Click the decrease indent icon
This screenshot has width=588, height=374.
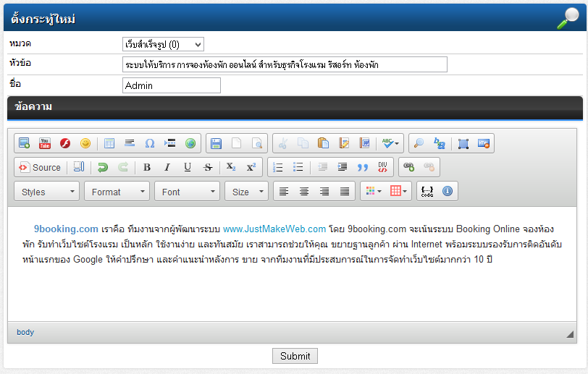[x=322, y=167]
